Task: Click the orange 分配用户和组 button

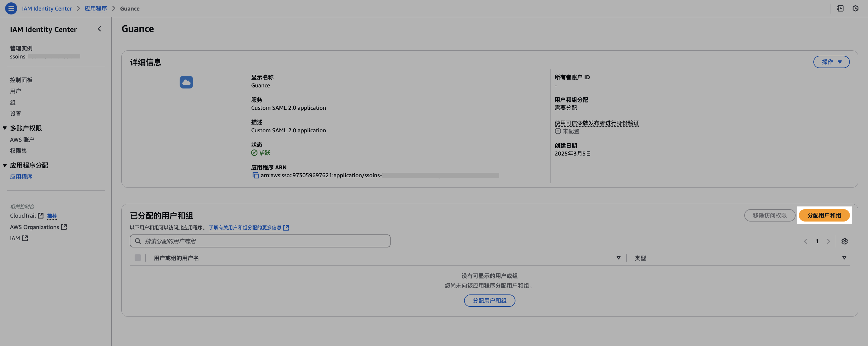Action: (824, 215)
